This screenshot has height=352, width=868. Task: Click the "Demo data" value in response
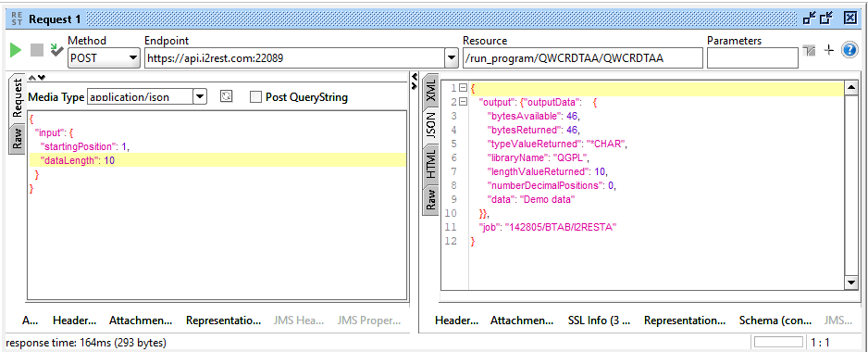[547, 199]
